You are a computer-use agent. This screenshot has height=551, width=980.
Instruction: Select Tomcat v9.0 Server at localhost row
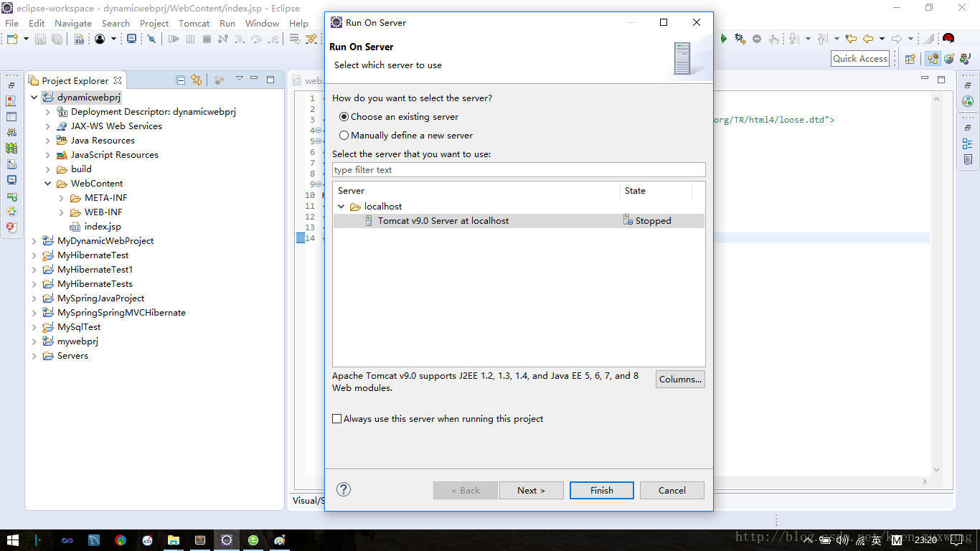pyautogui.click(x=519, y=221)
